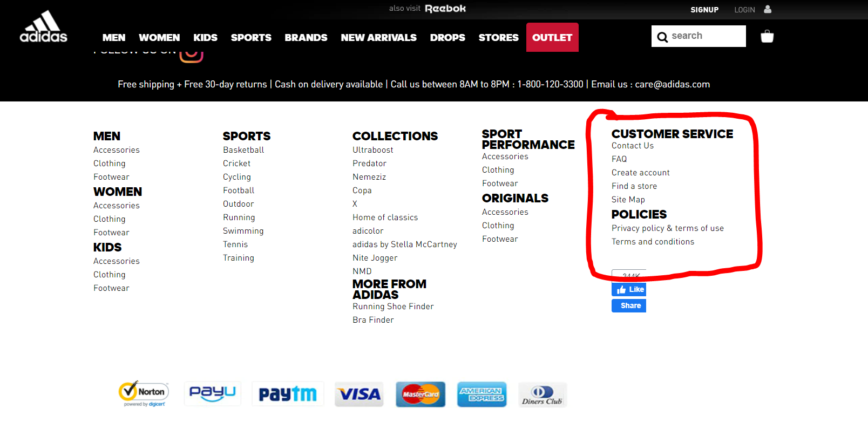Click the LOGIN link
The image size is (868, 422).
pos(744,10)
